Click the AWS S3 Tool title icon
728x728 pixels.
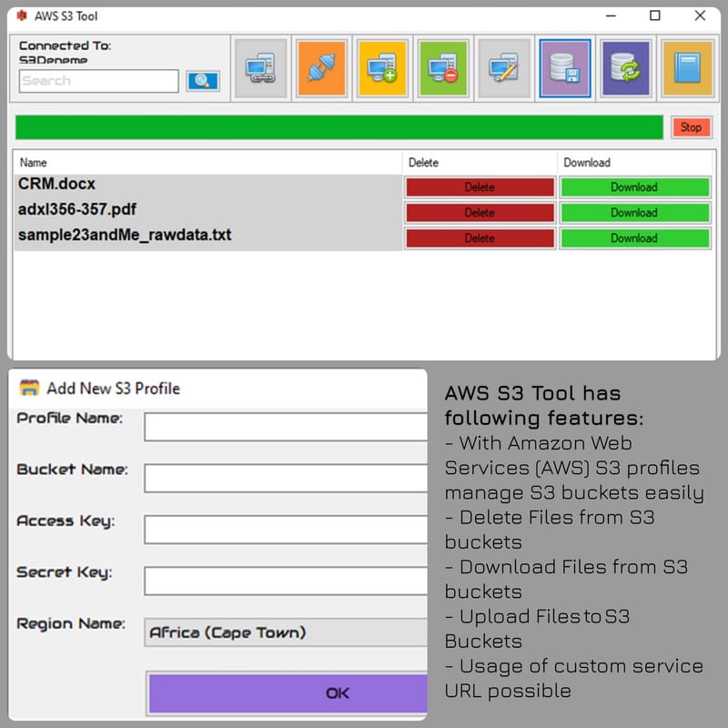pyautogui.click(x=21, y=15)
